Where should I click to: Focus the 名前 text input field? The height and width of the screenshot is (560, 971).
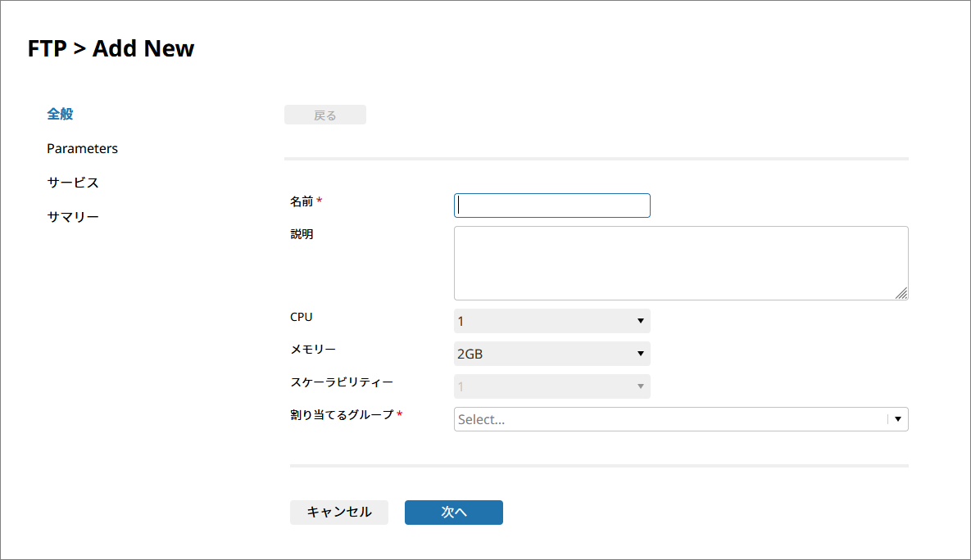coord(551,205)
